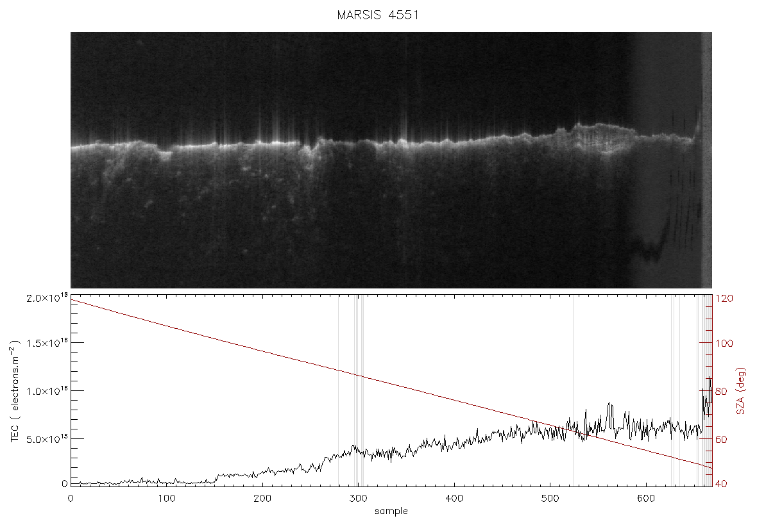Viewport: 757px width, 532px height.
Task: Click the MARSIS radargram image
Action: pyautogui.click(x=391, y=160)
